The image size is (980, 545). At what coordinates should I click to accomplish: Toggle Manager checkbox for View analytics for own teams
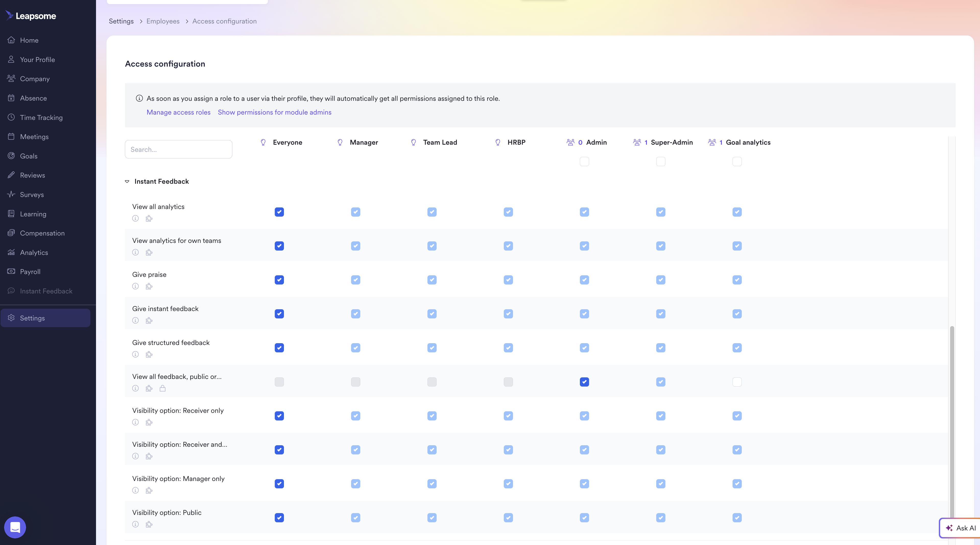pyautogui.click(x=356, y=246)
